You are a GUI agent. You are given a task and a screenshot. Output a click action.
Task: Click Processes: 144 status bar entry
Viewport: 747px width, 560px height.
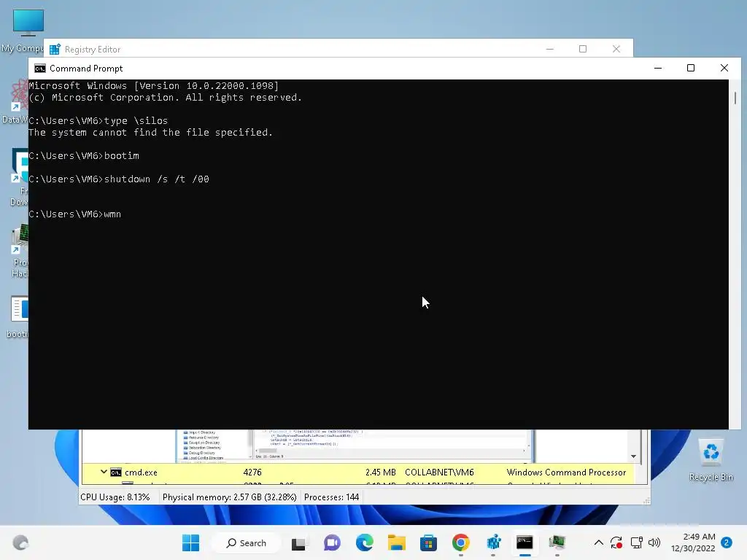click(332, 497)
